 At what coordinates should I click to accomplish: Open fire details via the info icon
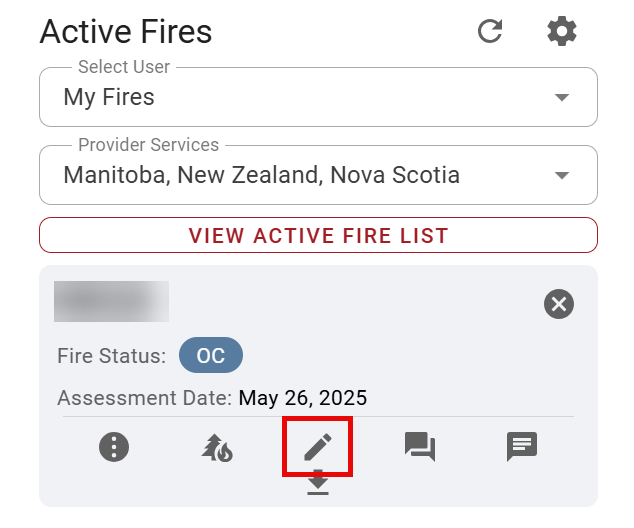pyautogui.click(x=114, y=446)
